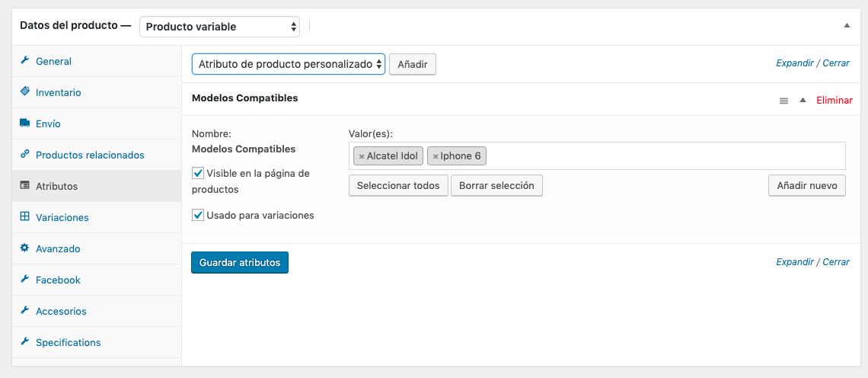Open Atributo de producto personalizado dropdown
Screen dimensions: 868x378
coord(289,64)
